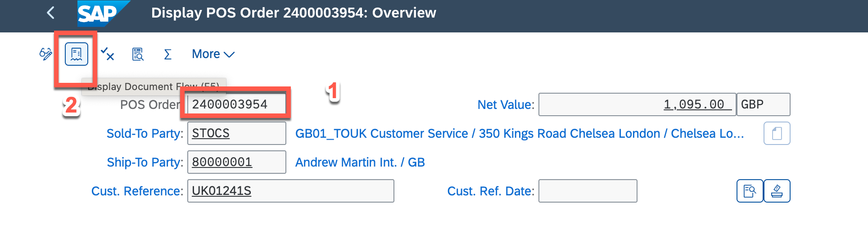Image resolution: width=868 pixels, height=235 pixels.
Task: Open Display Document Flow
Action: (x=77, y=54)
